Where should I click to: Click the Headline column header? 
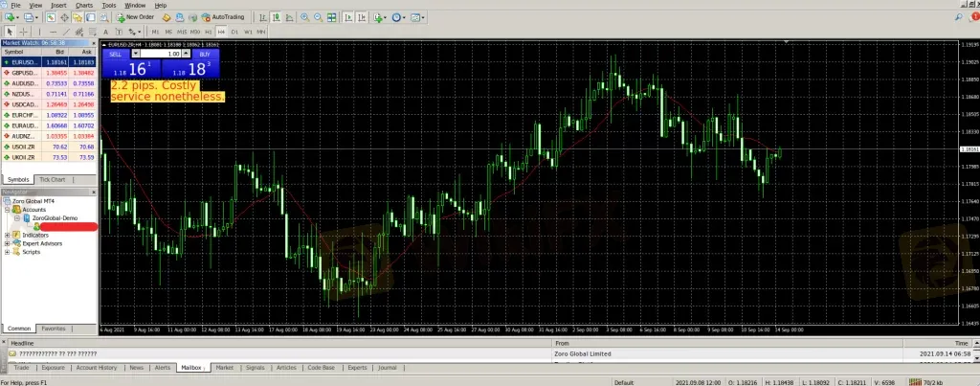(x=278, y=344)
